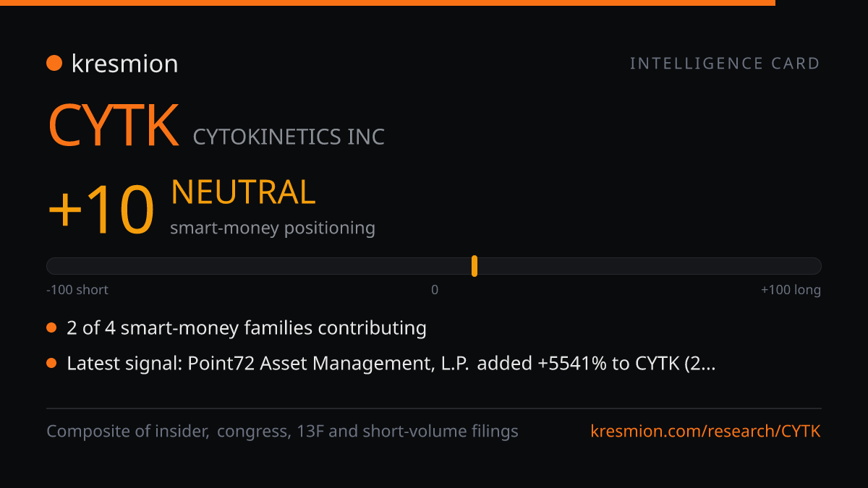Select the CYTK ticker symbol
This screenshot has width=868, height=488.
[114, 126]
